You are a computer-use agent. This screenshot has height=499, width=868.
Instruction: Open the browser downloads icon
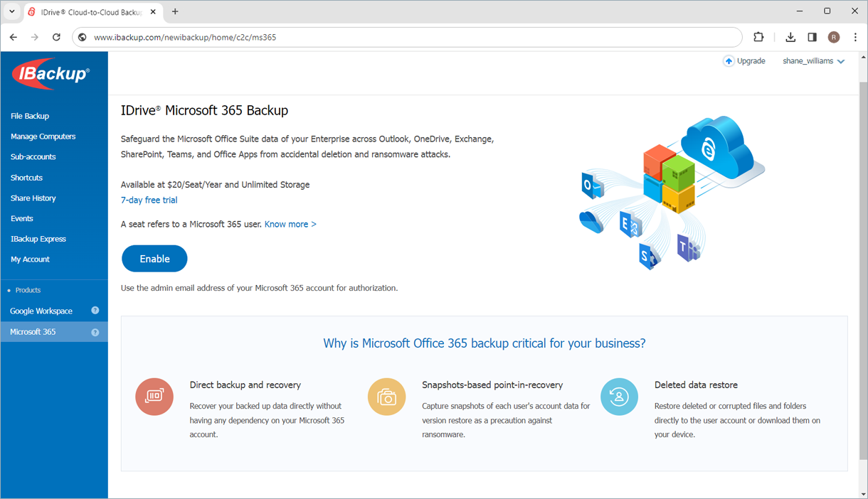click(x=790, y=37)
